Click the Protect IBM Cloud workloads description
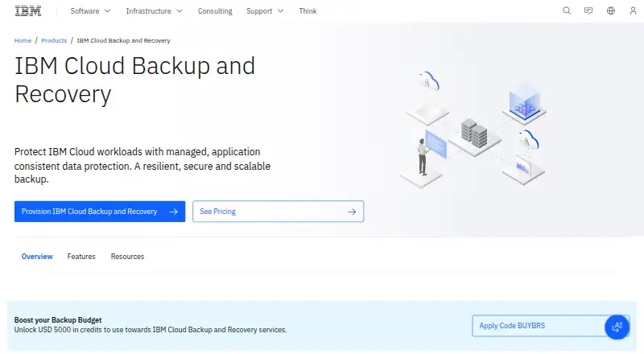 [142, 166]
